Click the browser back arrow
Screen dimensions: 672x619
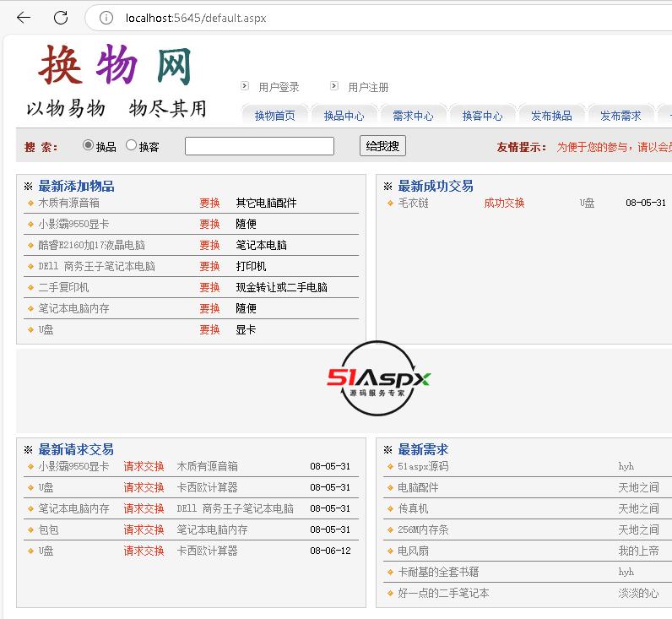24,18
